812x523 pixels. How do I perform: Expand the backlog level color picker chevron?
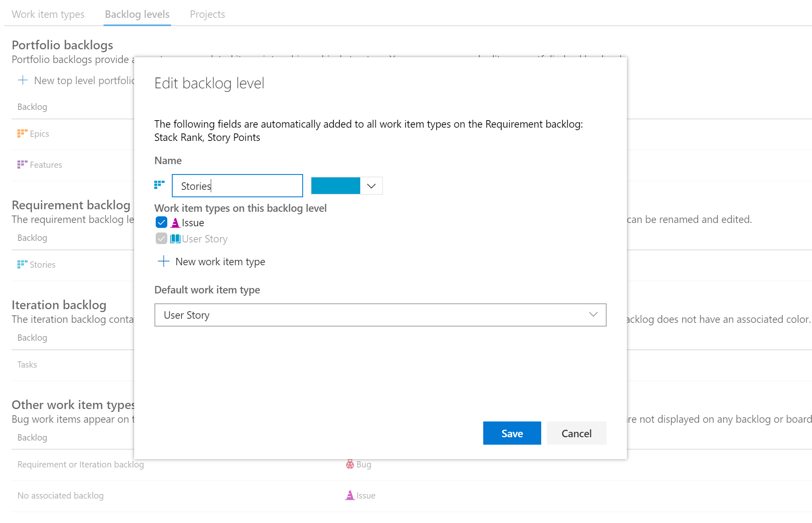coord(372,185)
